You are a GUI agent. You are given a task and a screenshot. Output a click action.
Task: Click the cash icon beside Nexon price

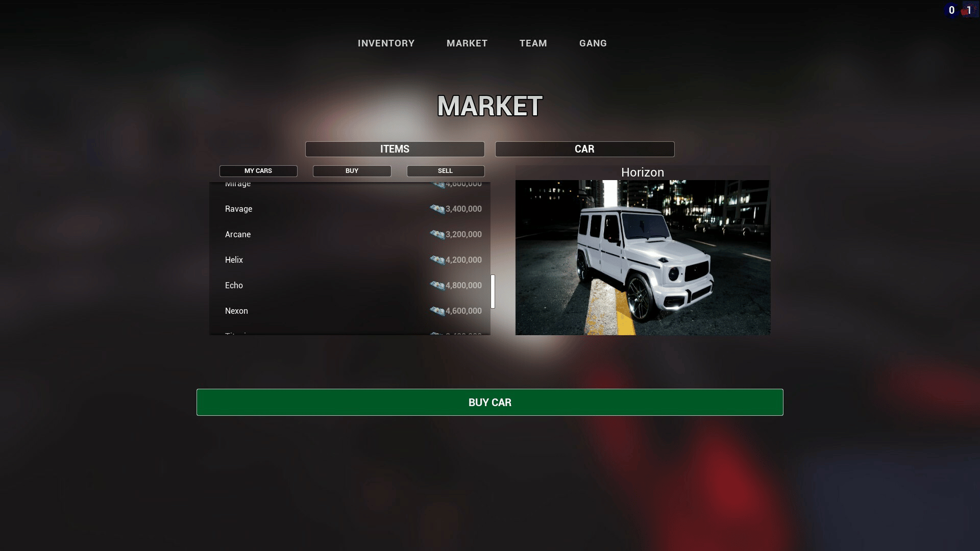point(437,311)
